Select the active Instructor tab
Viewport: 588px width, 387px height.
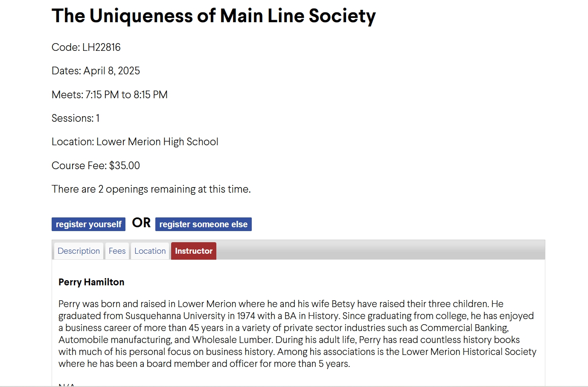click(x=193, y=251)
